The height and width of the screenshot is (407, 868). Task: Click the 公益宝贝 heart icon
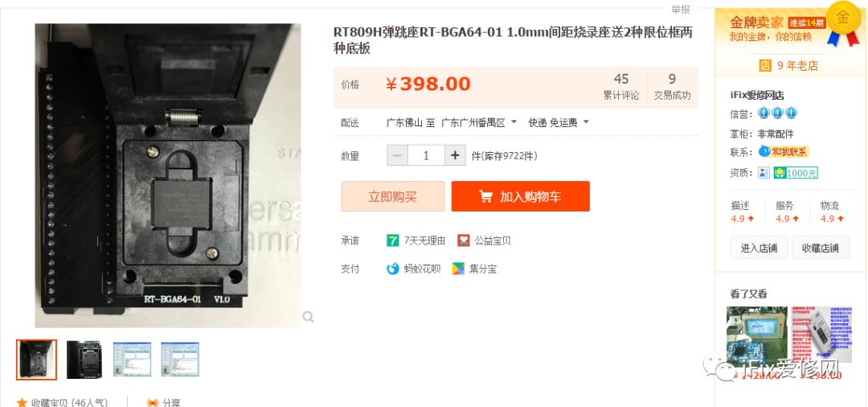tap(464, 240)
